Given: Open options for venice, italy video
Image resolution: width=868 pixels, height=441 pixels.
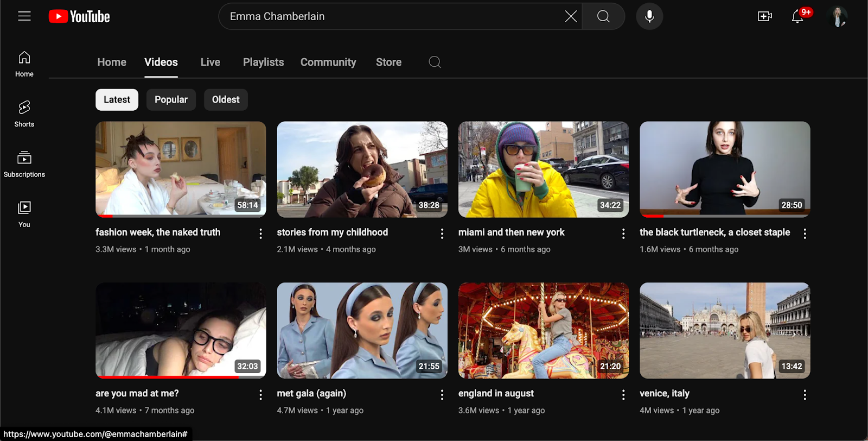Looking at the screenshot, I should 805,395.
